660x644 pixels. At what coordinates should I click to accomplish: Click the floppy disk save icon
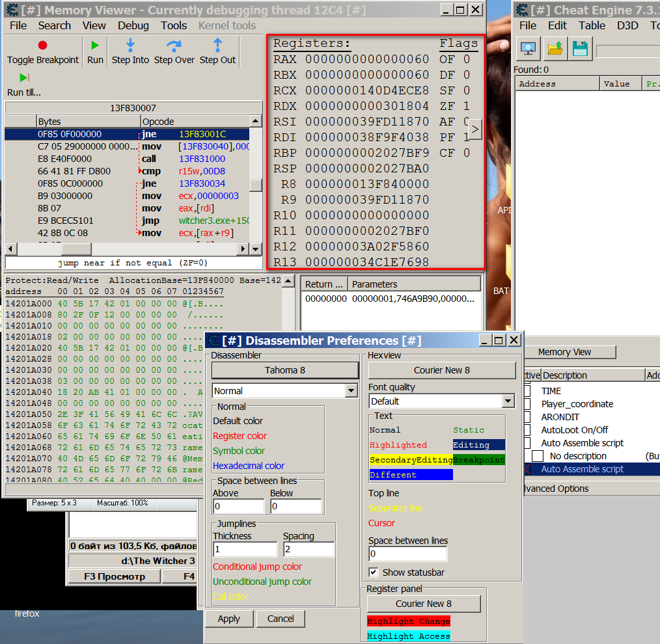(x=579, y=49)
